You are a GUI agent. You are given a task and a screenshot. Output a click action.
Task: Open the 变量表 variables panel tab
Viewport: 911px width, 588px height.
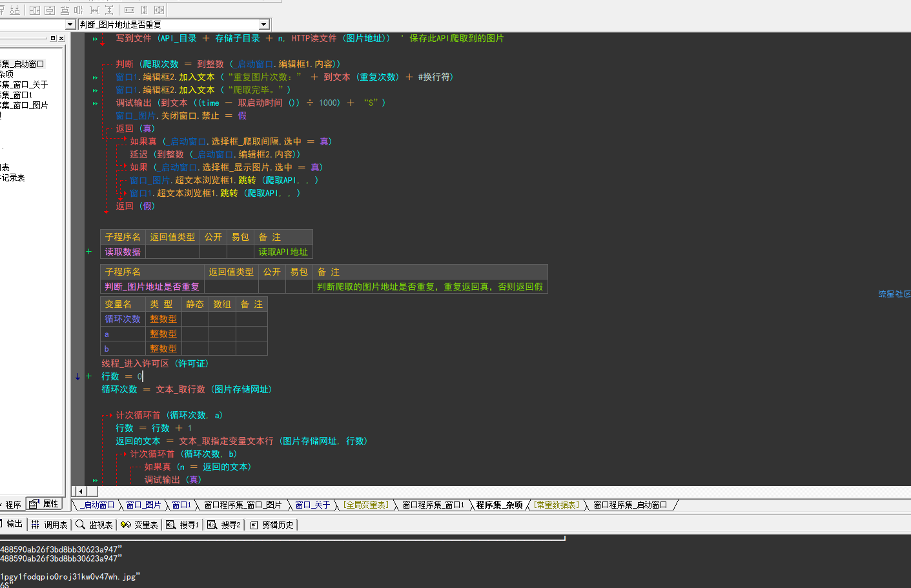click(x=139, y=525)
